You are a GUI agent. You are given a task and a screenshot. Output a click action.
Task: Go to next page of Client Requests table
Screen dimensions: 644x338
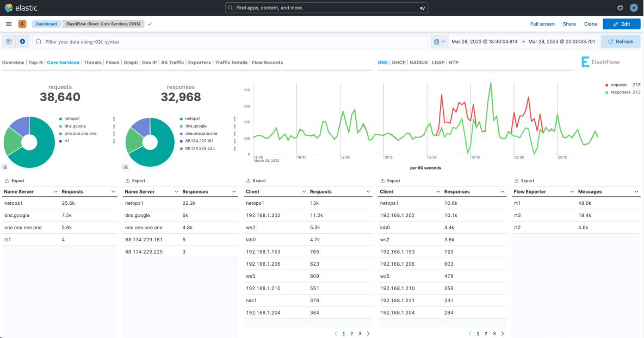click(368, 334)
